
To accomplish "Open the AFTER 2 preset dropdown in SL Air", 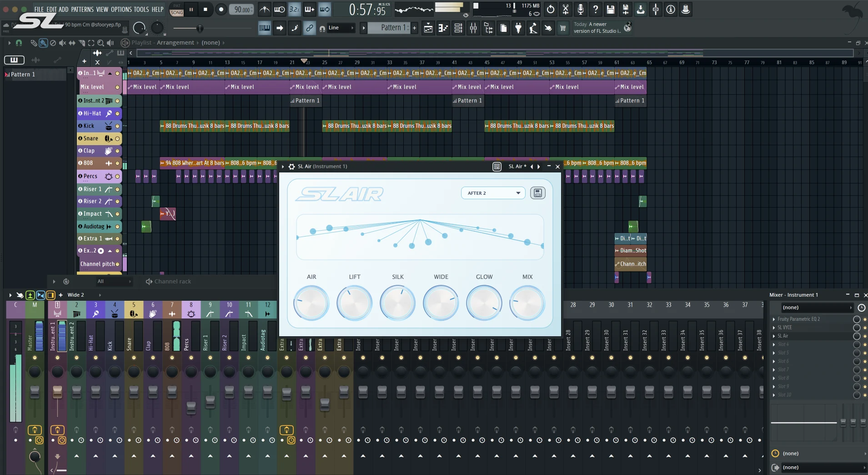I will click(493, 193).
